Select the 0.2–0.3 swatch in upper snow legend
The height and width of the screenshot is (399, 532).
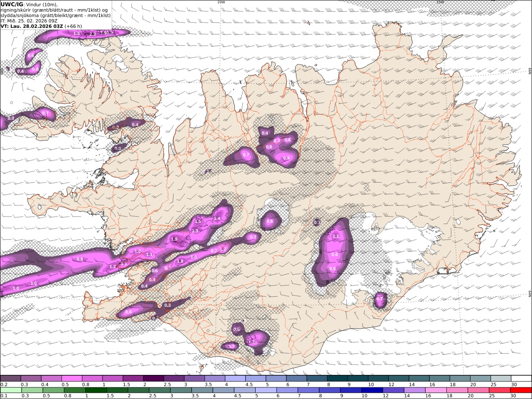pos(10,379)
